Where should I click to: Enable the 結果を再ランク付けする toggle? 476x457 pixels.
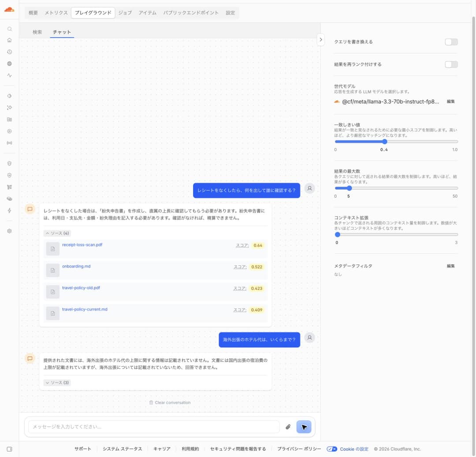(451, 64)
